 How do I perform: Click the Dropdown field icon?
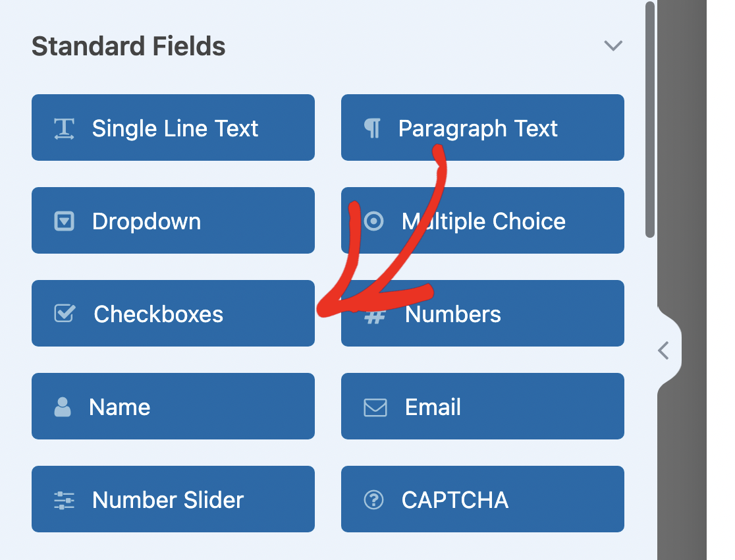pyautogui.click(x=64, y=221)
